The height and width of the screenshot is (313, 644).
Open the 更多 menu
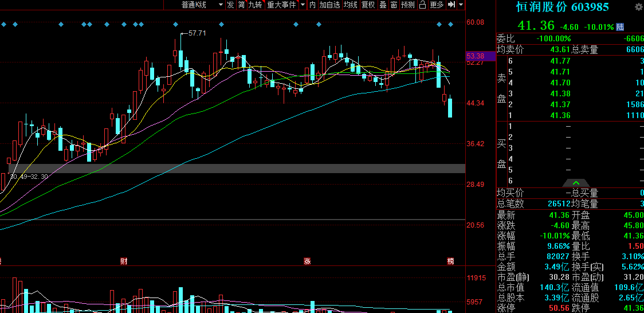tap(437, 5)
